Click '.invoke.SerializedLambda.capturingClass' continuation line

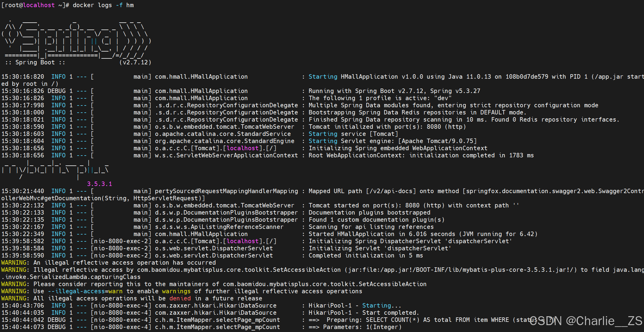coord(71,277)
